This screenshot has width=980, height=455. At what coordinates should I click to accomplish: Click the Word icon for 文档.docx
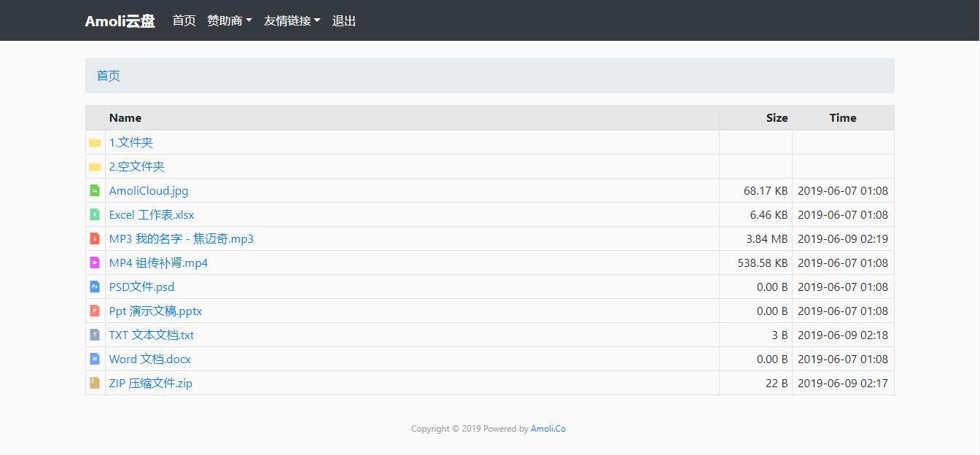[x=95, y=359]
